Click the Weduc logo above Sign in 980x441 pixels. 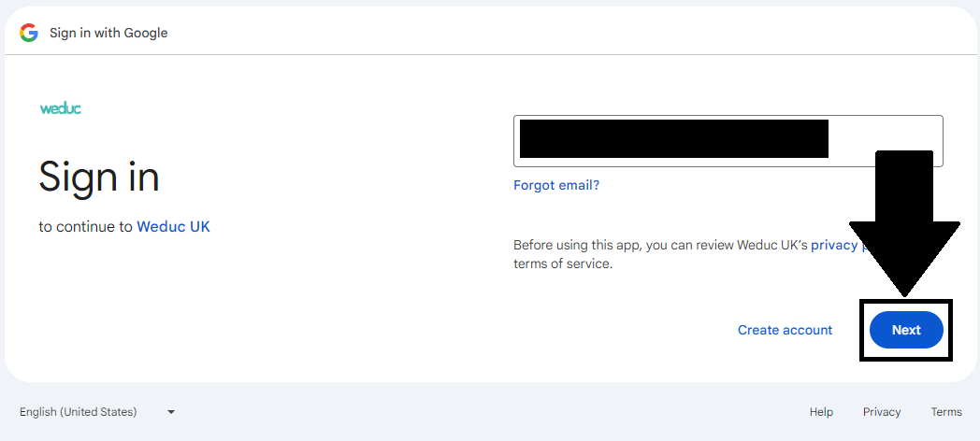[x=61, y=108]
